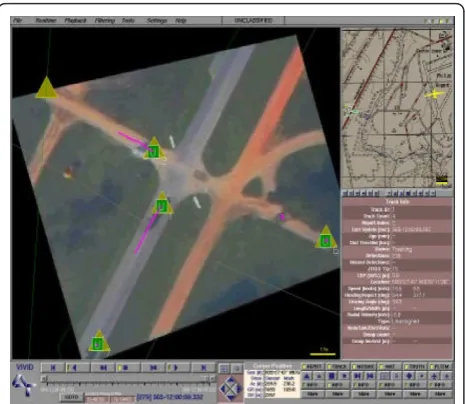Select the large square track symbol icon
465x404 pixels.
332,376
